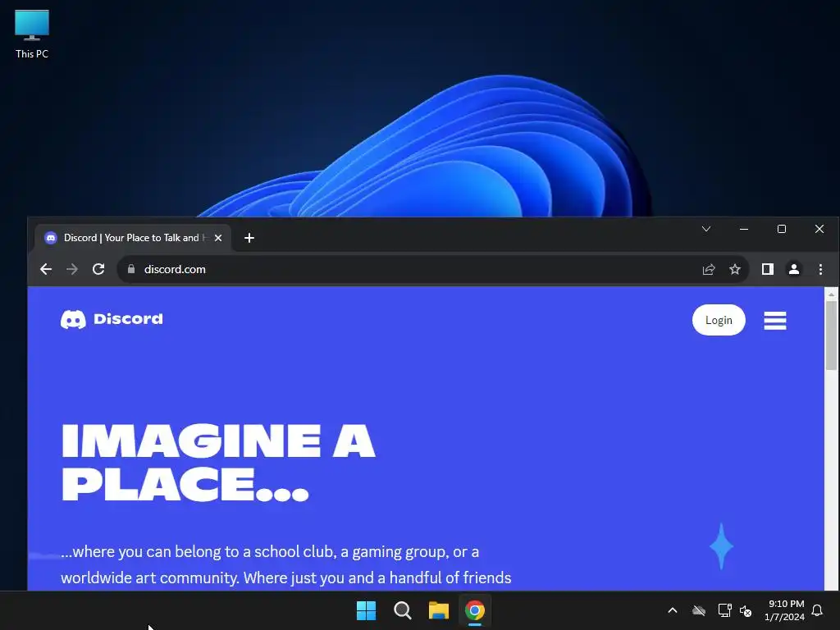Bookmark this tab with the star icon
840x630 pixels.
coord(735,269)
